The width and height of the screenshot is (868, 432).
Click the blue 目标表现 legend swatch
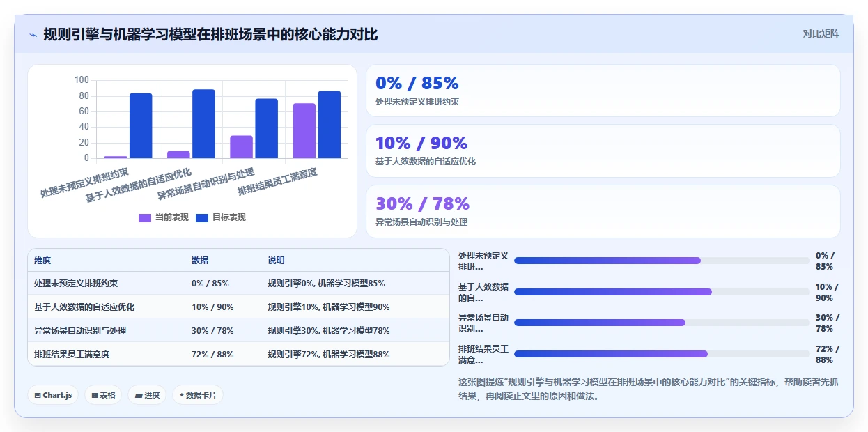pos(202,217)
